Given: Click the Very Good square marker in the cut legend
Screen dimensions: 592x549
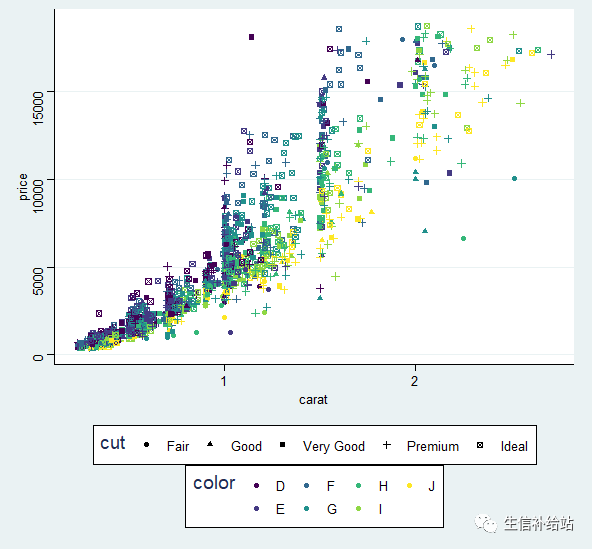Looking at the screenshot, I should 282,444.
